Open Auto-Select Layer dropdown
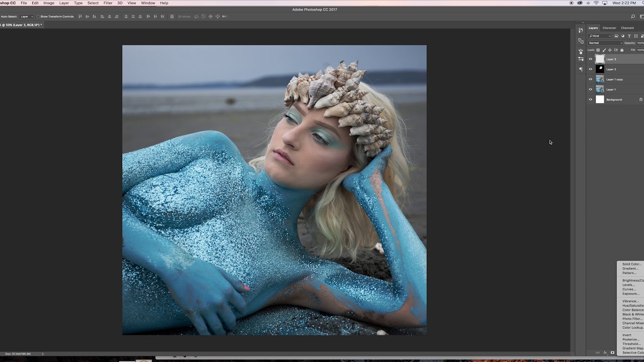Screen dimensions: 644x362 (x=27, y=17)
